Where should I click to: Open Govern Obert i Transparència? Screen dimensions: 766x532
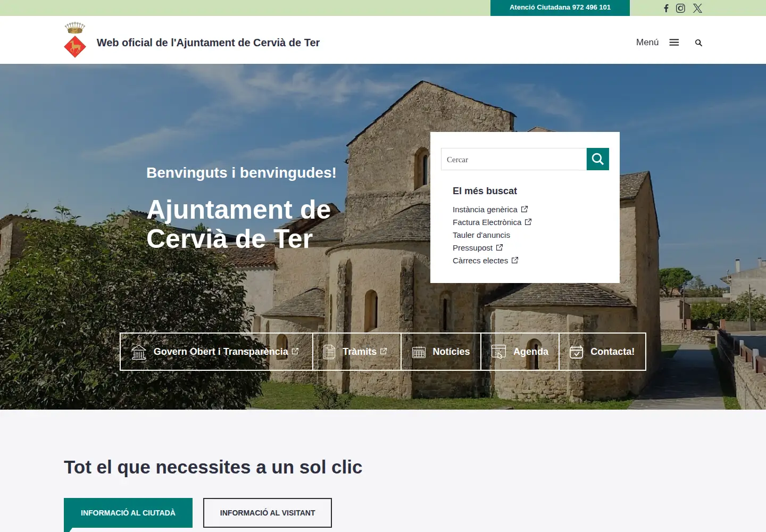pyautogui.click(x=217, y=352)
